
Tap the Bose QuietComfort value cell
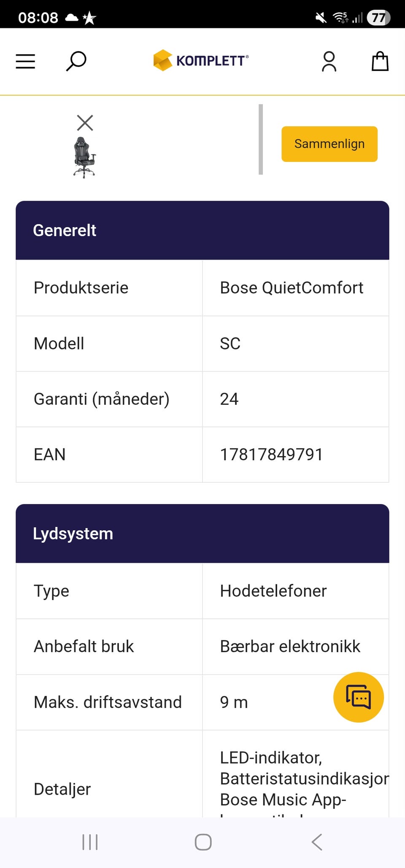point(292,288)
